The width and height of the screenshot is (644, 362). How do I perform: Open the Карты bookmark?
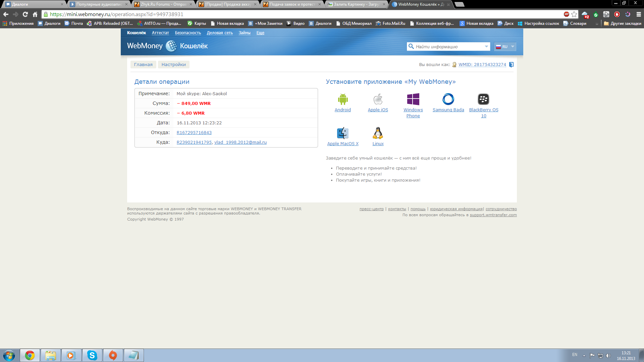tap(197, 23)
